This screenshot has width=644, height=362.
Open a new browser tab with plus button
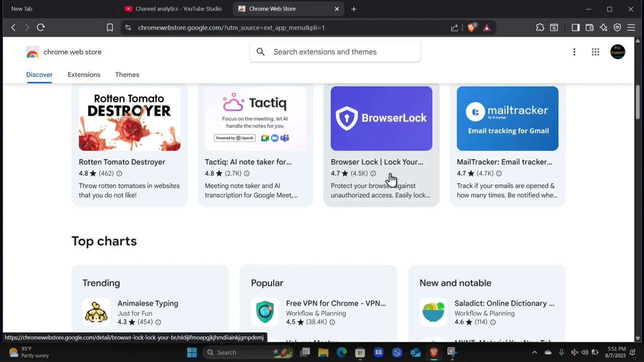[x=354, y=9]
